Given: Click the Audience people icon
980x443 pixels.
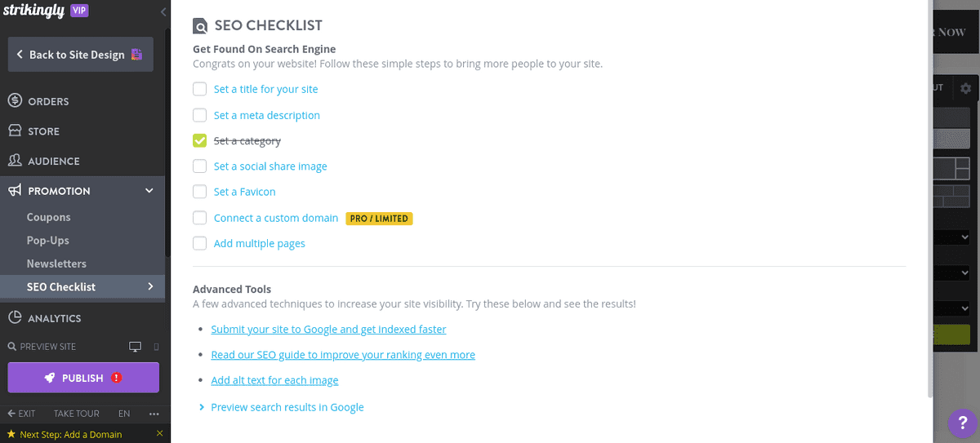Looking at the screenshot, I should (15, 161).
